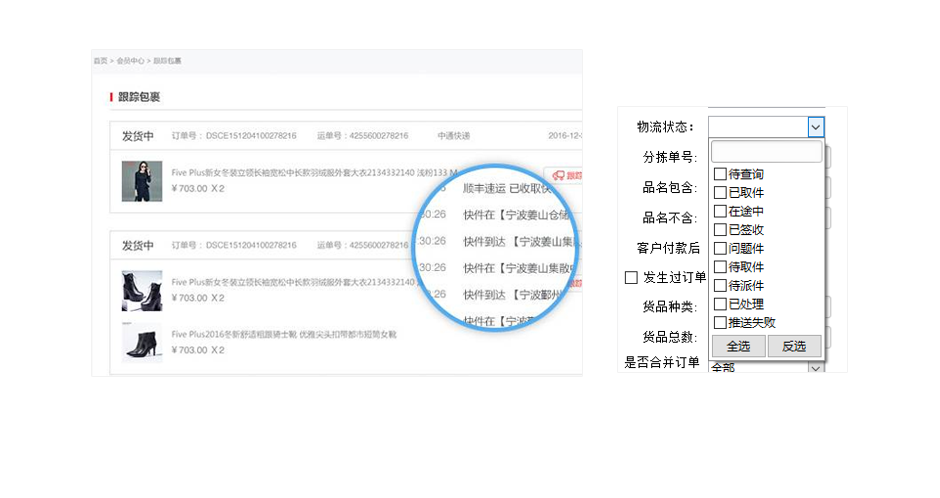Click the dropdown filter search box
This screenshot has width=940, height=498.
[766, 152]
